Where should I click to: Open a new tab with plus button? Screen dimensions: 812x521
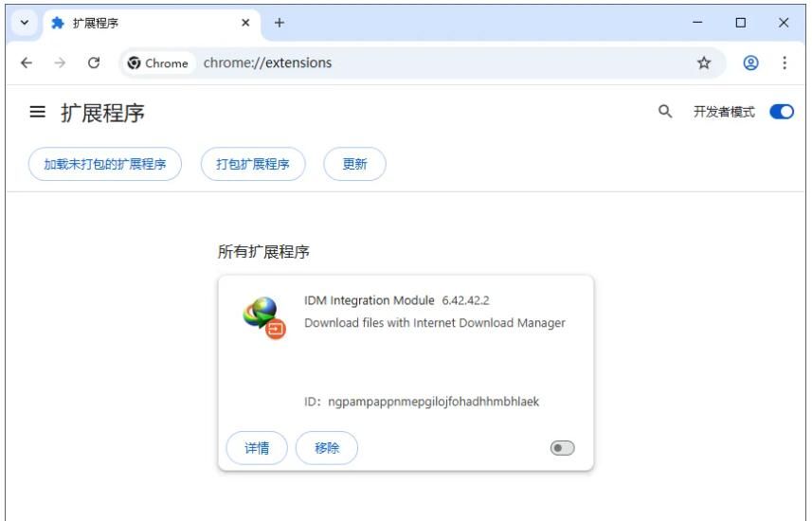pyautogui.click(x=280, y=23)
